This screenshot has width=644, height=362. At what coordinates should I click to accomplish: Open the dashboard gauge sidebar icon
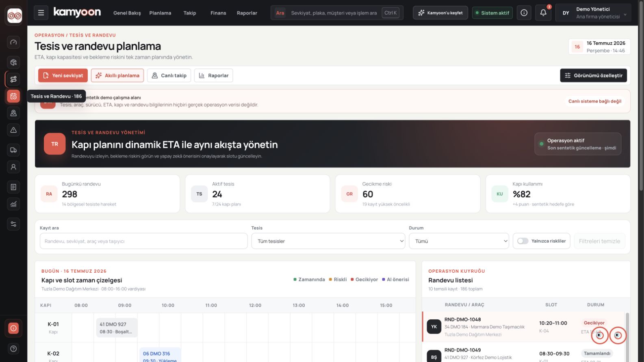coord(13,42)
